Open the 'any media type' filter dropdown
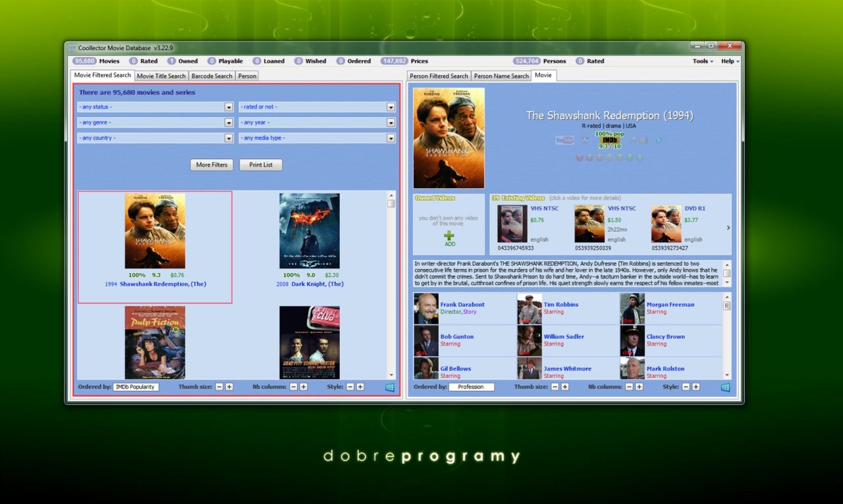 click(x=317, y=138)
